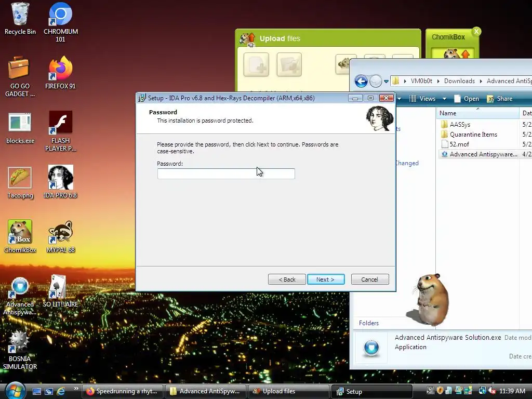Select the Flash Player desktop shortcut
The height and width of the screenshot is (399, 532).
tap(60, 131)
